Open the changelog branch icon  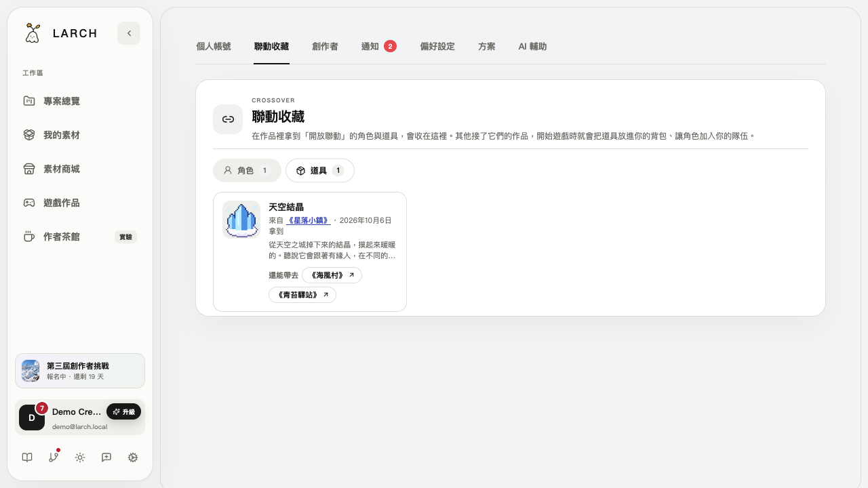[54, 457]
